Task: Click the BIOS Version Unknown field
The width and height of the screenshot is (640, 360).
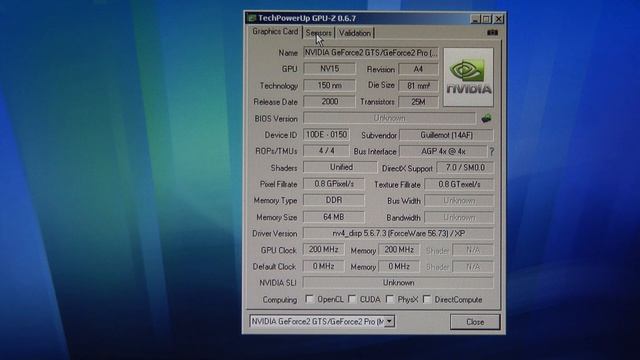Action: tap(389, 118)
